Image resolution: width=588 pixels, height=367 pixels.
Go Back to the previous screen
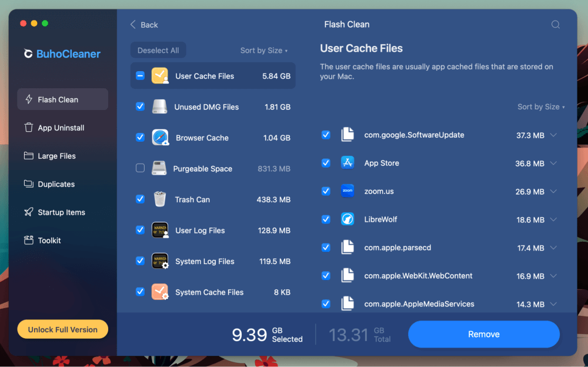click(144, 25)
